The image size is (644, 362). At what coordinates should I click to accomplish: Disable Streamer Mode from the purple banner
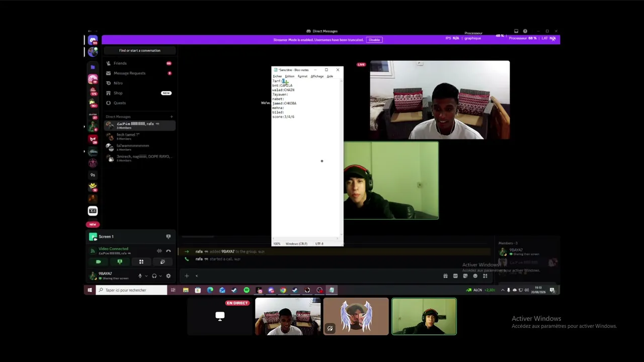pyautogui.click(x=374, y=40)
